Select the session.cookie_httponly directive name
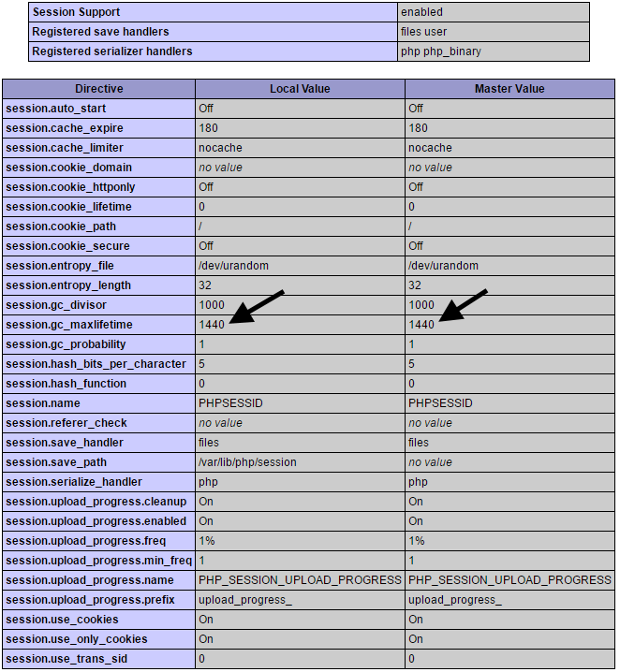The image size is (620, 672). [x=70, y=187]
